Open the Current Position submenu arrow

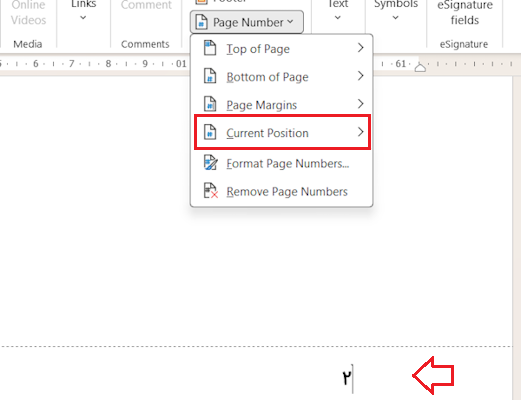pos(360,132)
